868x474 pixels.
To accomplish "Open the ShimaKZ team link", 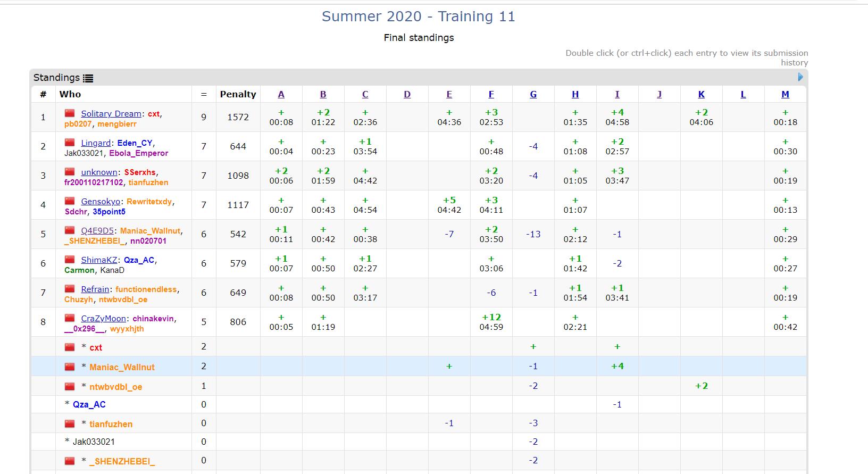I will [x=99, y=260].
